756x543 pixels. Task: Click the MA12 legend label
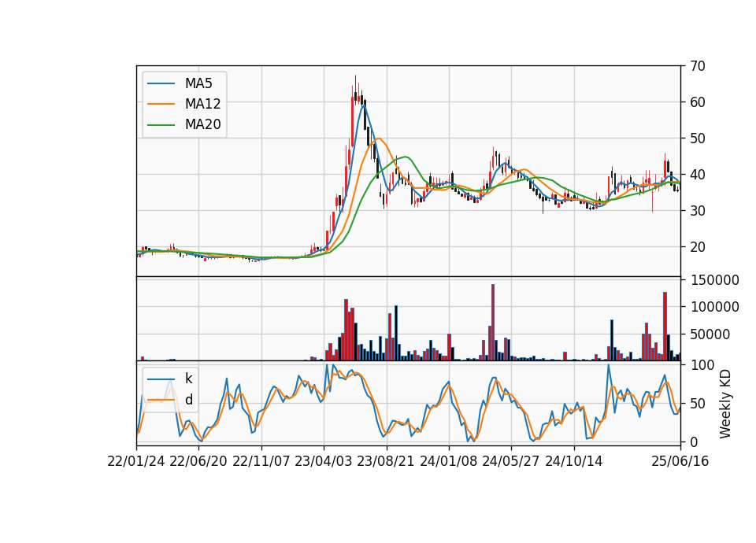click(202, 104)
